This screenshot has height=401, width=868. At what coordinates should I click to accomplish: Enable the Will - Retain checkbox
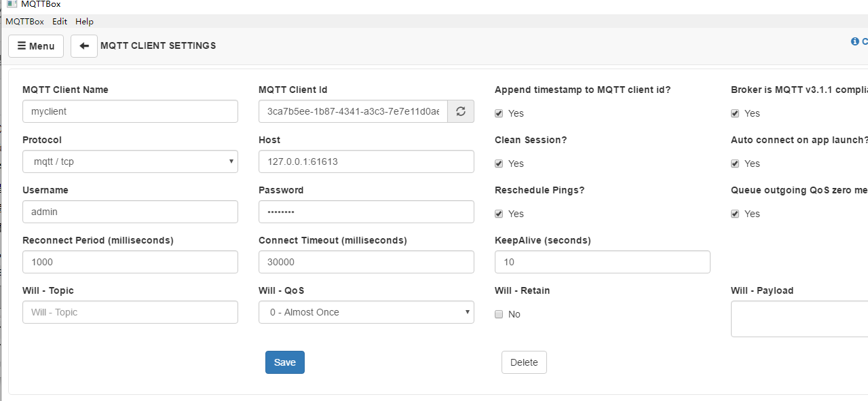point(499,314)
